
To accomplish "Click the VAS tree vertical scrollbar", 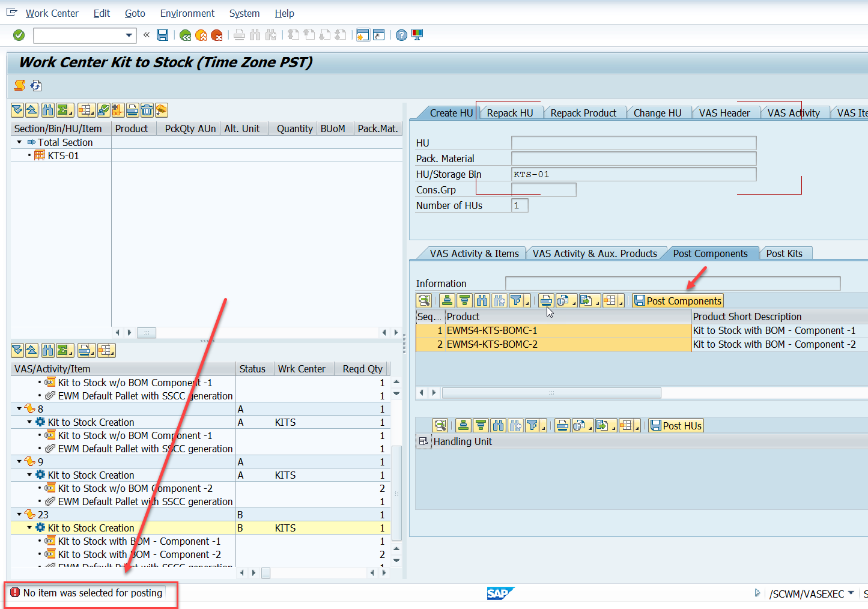I will tap(396, 494).
